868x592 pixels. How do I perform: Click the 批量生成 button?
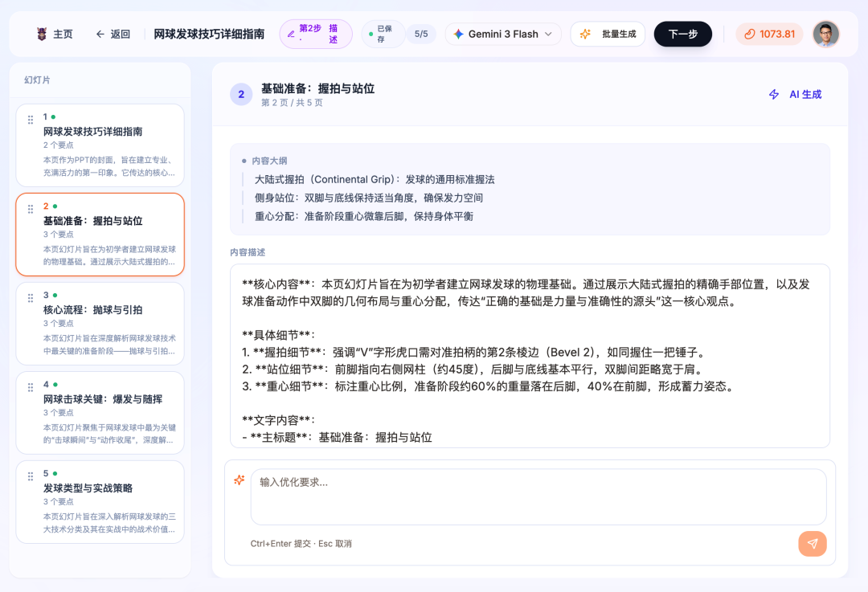click(x=608, y=34)
